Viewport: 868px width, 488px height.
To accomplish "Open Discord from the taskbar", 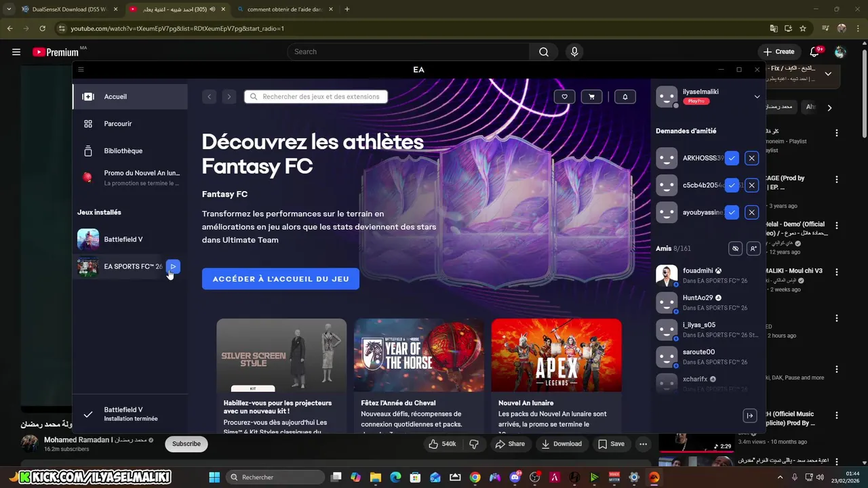I will pyautogui.click(x=515, y=477).
